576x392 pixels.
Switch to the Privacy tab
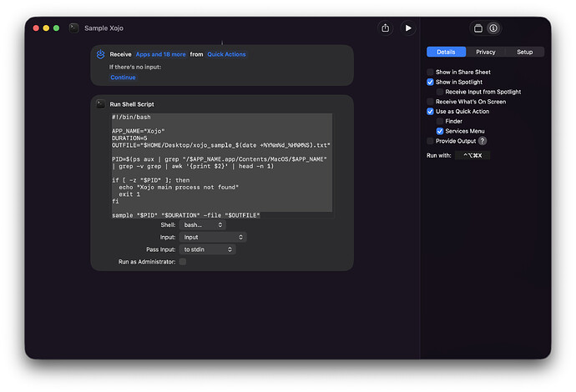pos(486,52)
